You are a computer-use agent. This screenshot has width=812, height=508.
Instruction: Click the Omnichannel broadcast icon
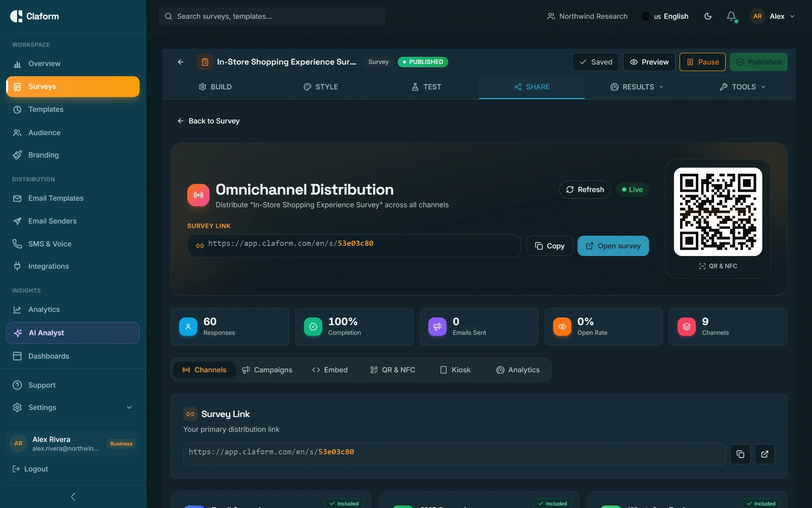pos(198,195)
